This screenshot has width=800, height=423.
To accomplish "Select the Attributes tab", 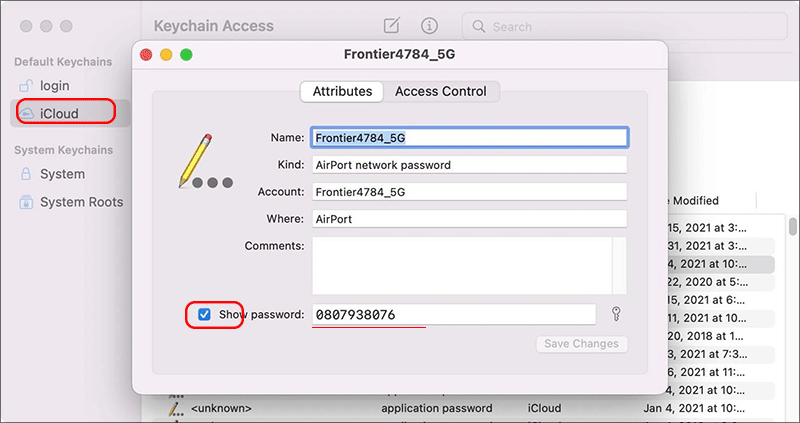I will (x=342, y=91).
